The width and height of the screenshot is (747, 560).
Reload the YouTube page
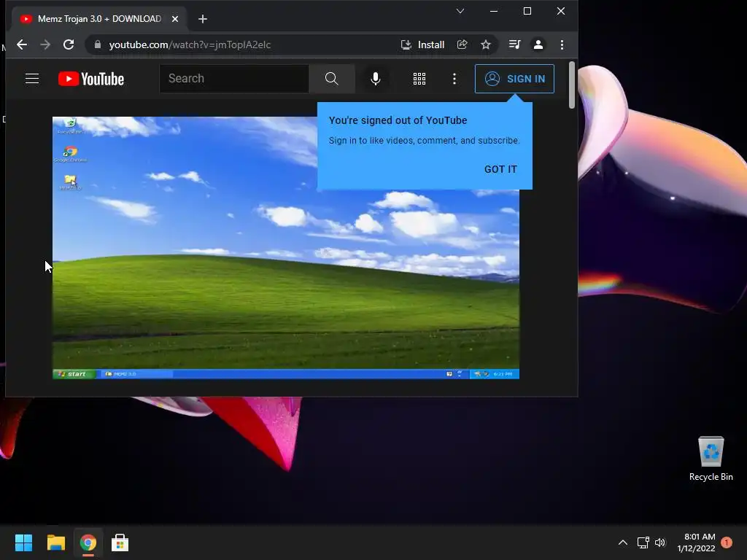click(x=69, y=44)
